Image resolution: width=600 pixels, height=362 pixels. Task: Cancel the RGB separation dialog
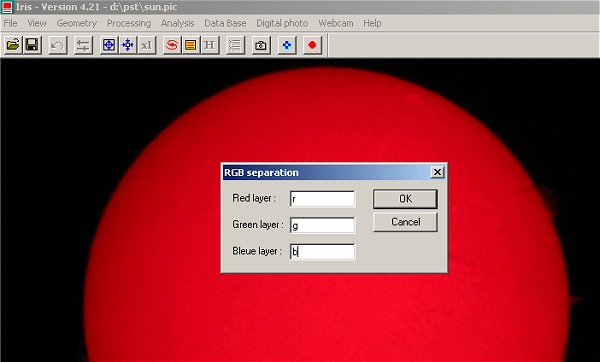[x=405, y=222]
